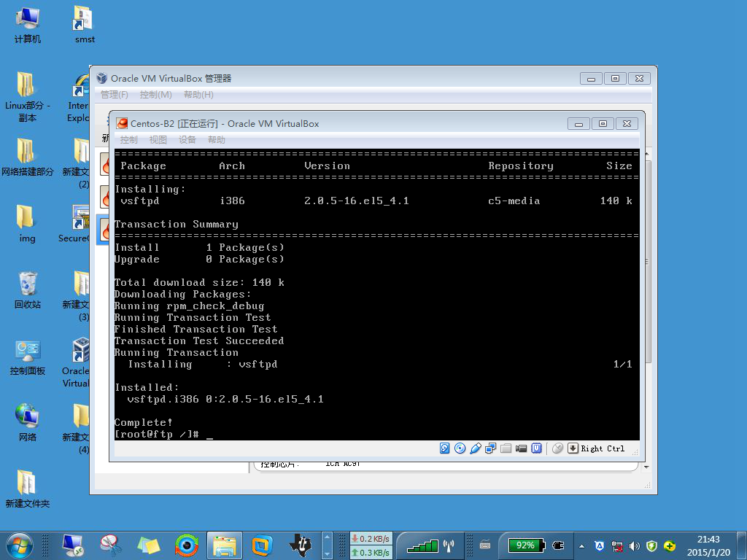The image size is (747, 560).
Task: Select the smst desktop shortcut
Action: [85, 25]
